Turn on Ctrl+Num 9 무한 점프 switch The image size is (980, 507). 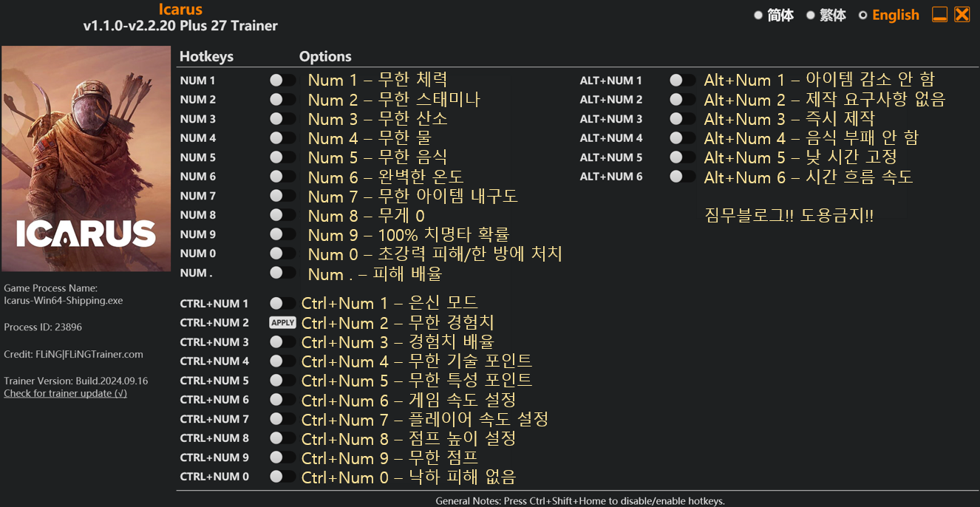click(x=282, y=457)
